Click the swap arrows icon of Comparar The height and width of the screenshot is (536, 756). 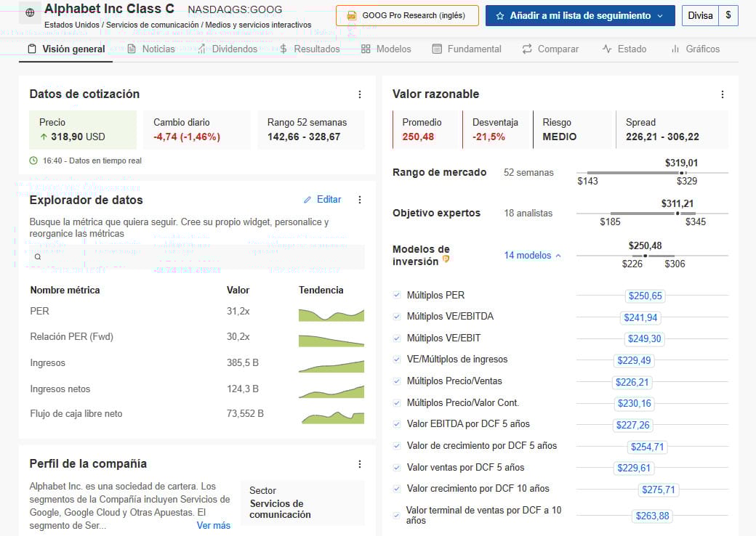click(527, 49)
